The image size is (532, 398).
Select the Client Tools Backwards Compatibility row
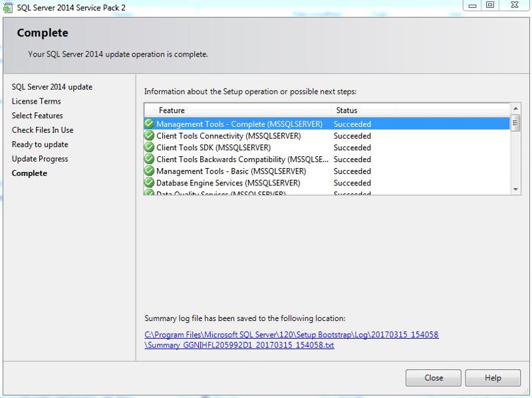tap(327, 159)
